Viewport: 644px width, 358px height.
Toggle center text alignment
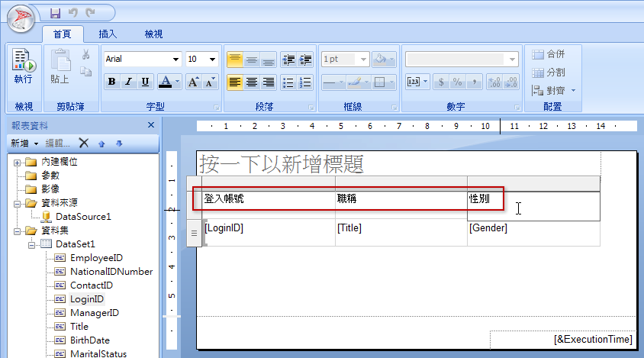[x=252, y=82]
